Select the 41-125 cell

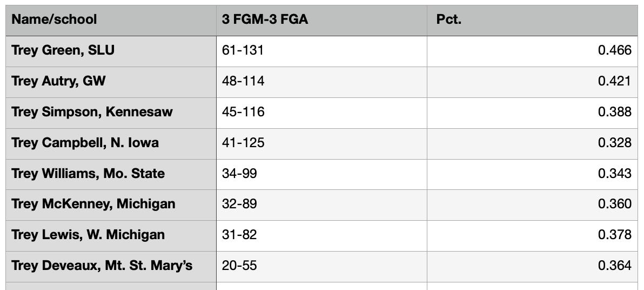click(x=321, y=144)
